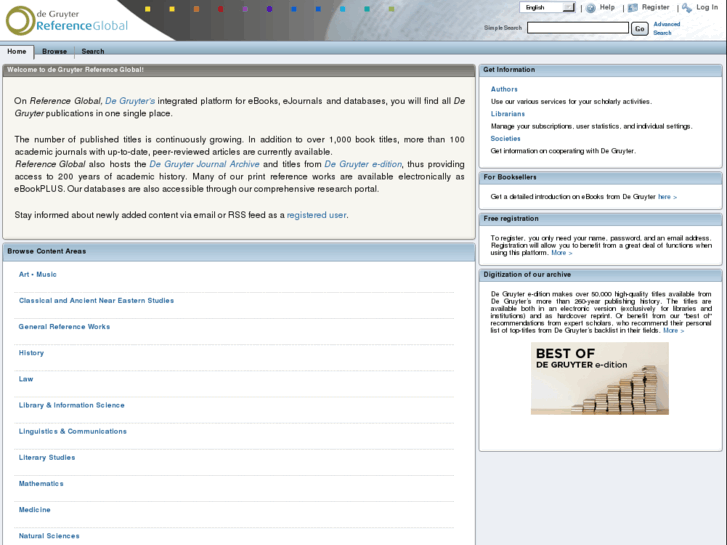Click the registered user link
Viewport: 727px width, 545px height.
tap(316, 215)
